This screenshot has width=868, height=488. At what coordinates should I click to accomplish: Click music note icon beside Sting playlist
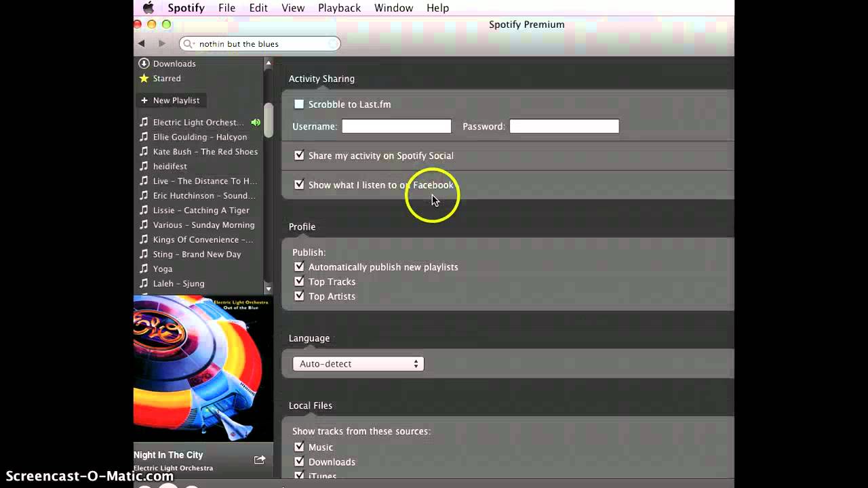coord(144,254)
